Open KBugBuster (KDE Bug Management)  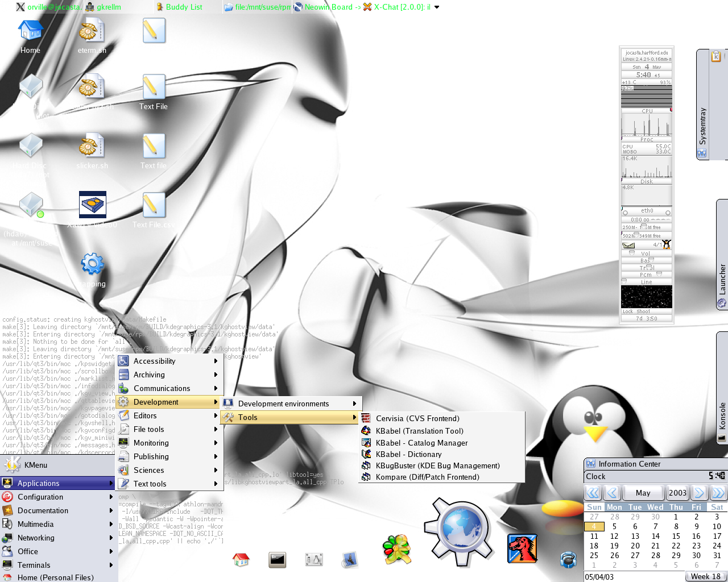(441, 465)
